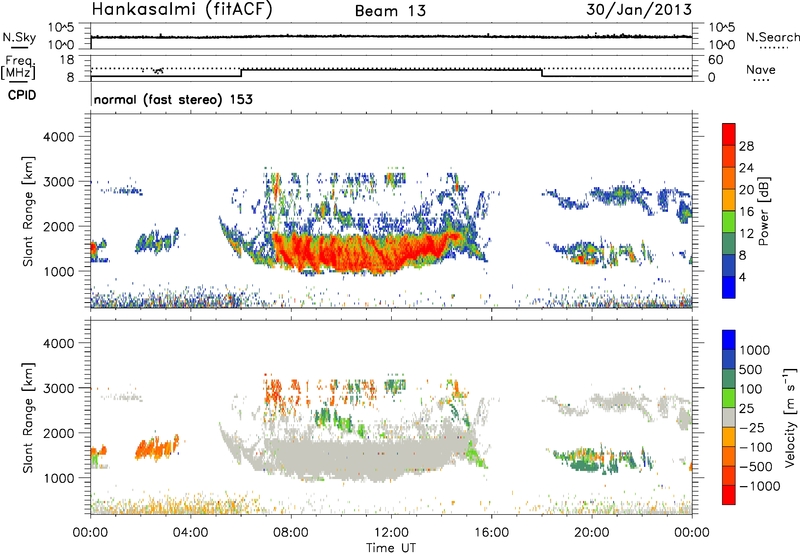Click the '12:00' time axis tick label
The image size is (800, 554).
click(x=391, y=533)
